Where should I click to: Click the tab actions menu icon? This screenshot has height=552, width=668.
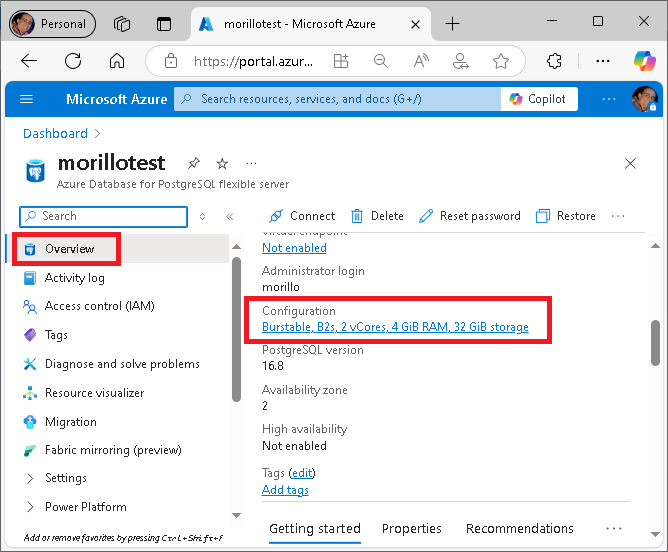tap(164, 24)
